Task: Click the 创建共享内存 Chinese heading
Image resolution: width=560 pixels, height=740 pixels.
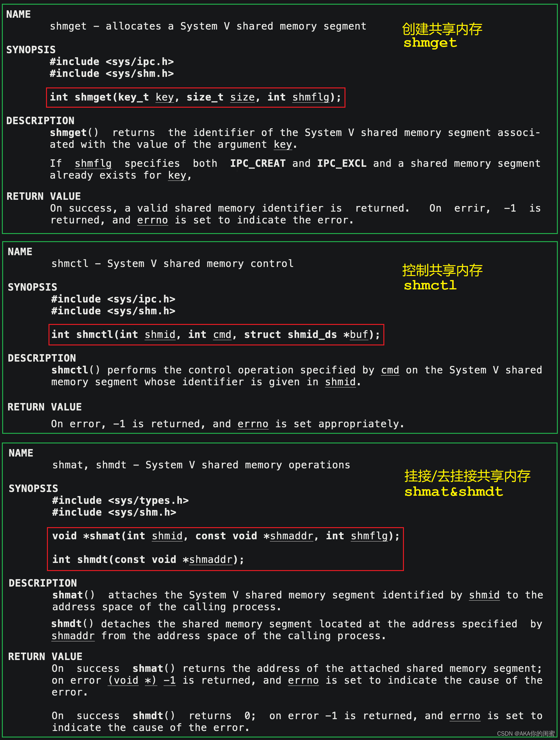Action: tap(442, 29)
